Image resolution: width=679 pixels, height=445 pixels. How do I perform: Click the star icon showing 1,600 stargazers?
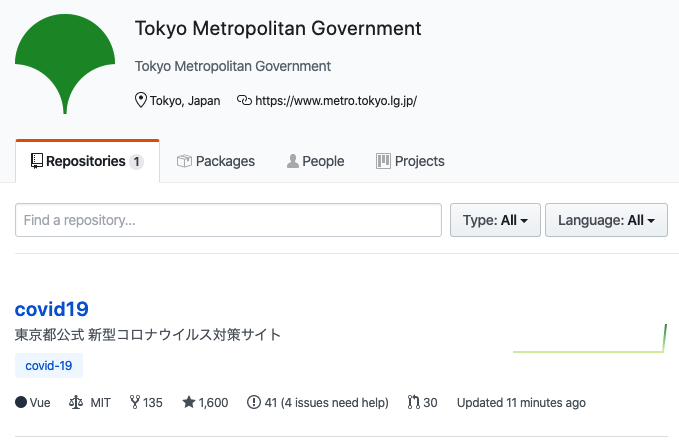click(x=188, y=403)
